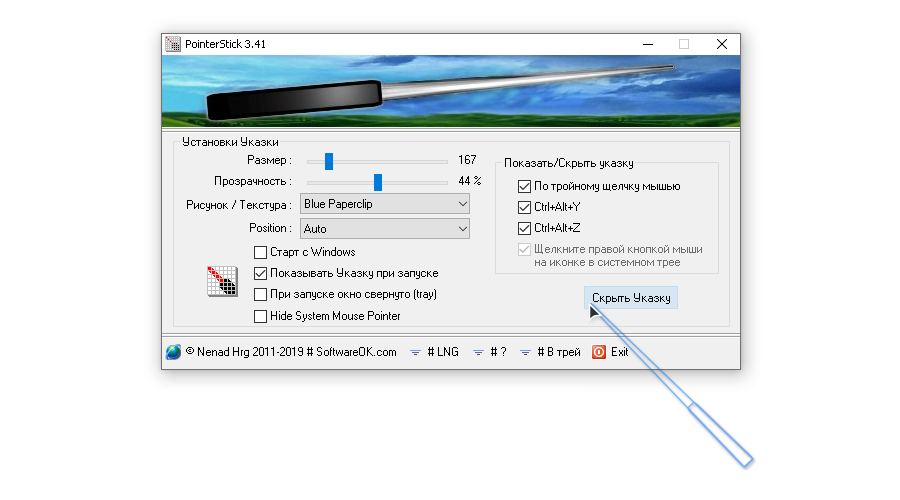
Task: Open the Рисунок / Текстура Blue Paperclip dropdown
Action: click(x=385, y=204)
